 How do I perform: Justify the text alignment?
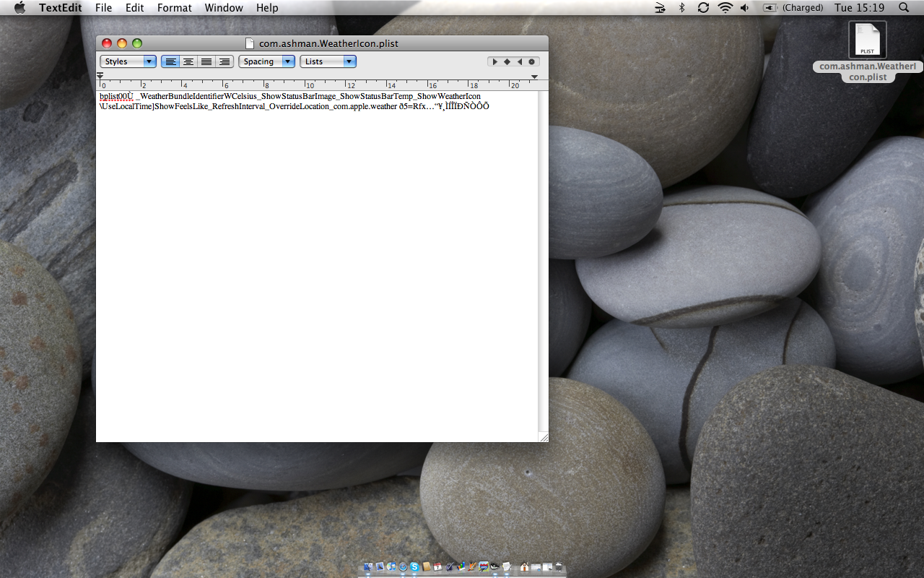206,61
